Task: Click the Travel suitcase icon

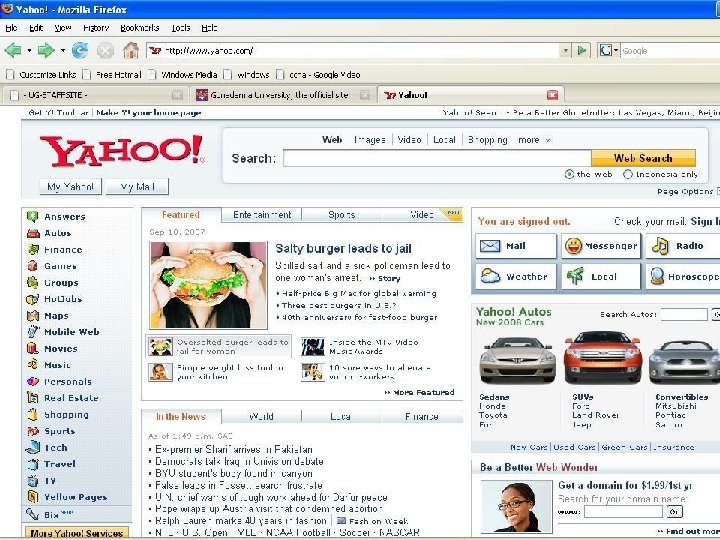Action: pyautogui.click(x=33, y=464)
